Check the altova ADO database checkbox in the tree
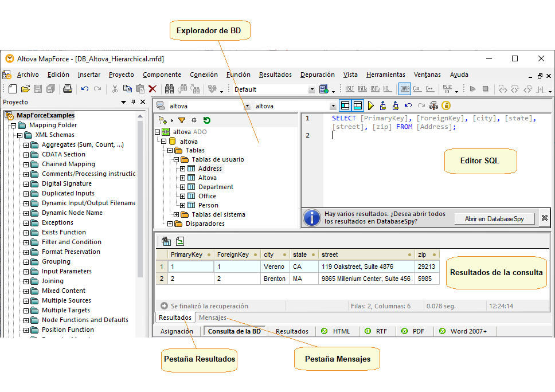 (x=165, y=132)
